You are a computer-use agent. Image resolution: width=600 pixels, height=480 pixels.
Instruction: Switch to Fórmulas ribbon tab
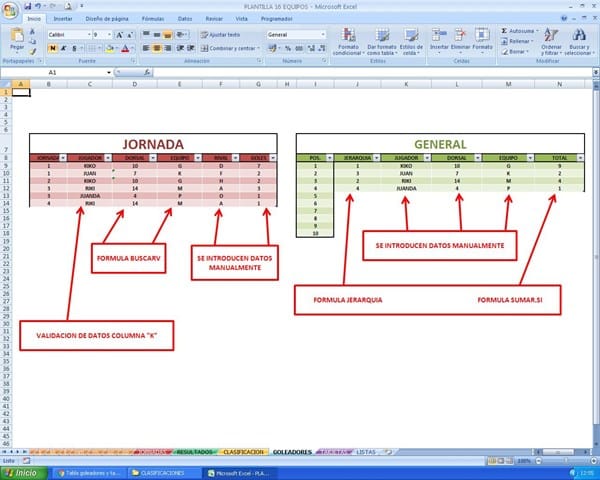(153, 19)
